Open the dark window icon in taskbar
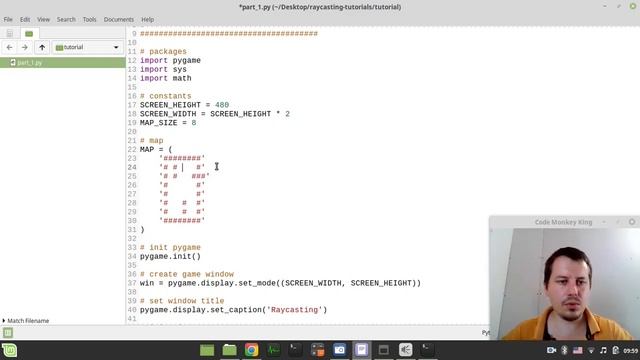Image resolution: width=640 pixels, height=360 pixels. [384, 350]
